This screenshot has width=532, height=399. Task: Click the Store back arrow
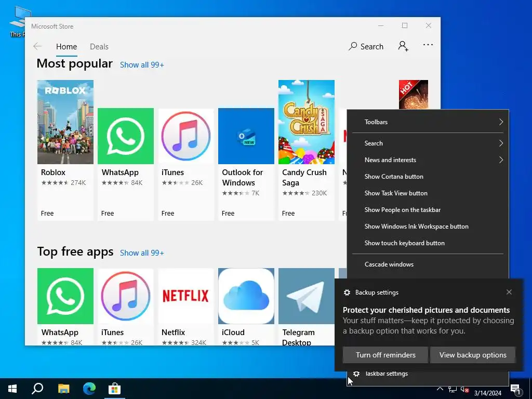pos(37,46)
